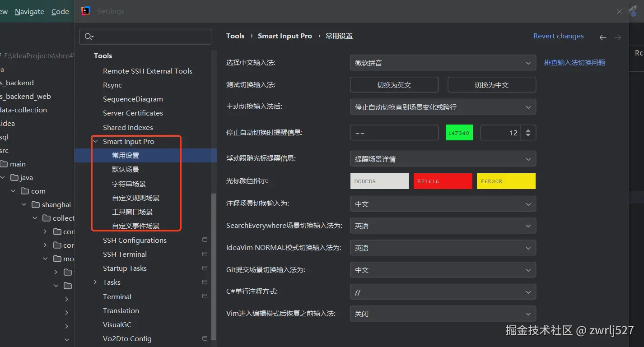Select Shared Indexes in settings tree

[128, 127]
